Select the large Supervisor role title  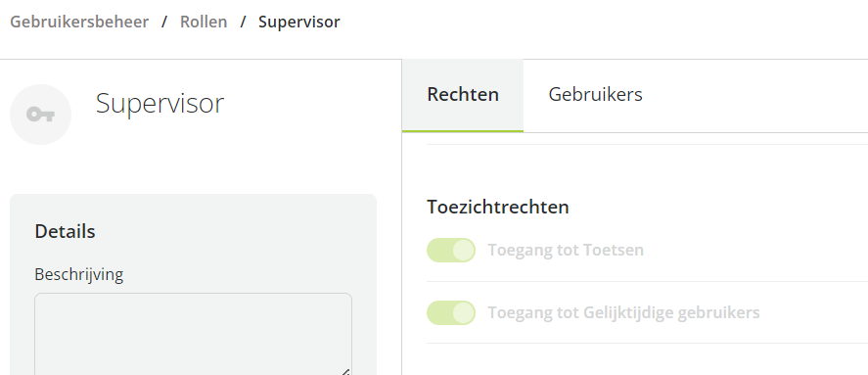160,103
